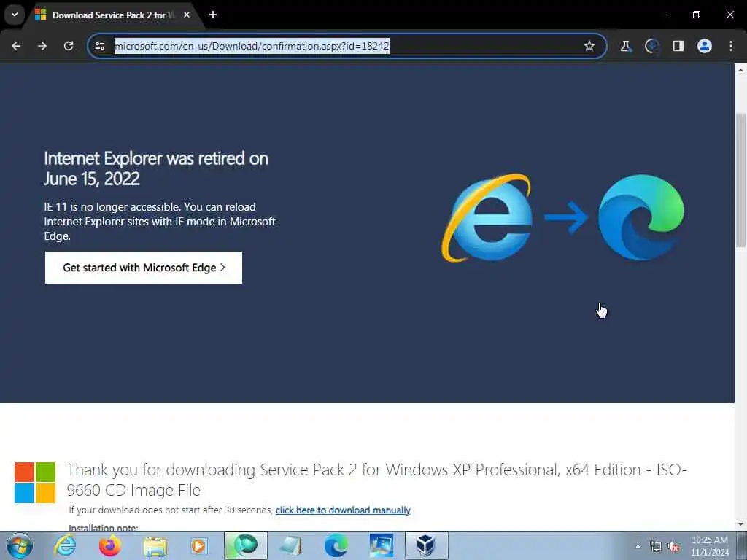Click the scrollbar down arrow
The image size is (747, 560).
tap(740, 524)
